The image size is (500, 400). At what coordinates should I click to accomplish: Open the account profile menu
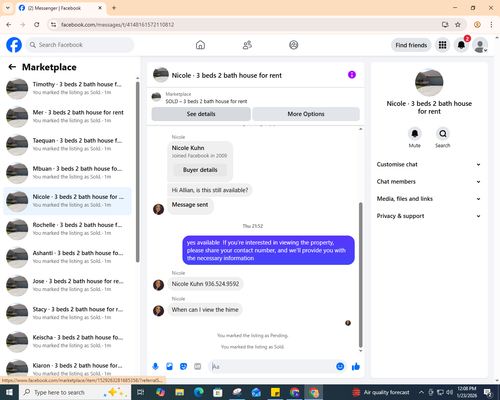tap(480, 45)
